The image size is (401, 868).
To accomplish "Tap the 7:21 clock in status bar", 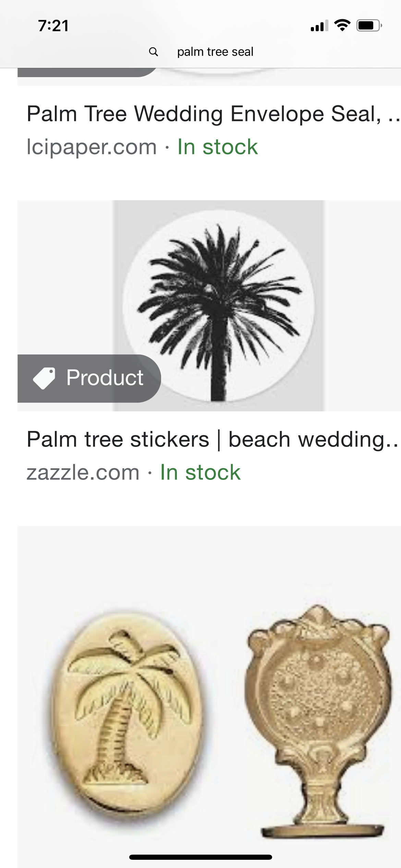I will pyautogui.click(x=53, y=26).
